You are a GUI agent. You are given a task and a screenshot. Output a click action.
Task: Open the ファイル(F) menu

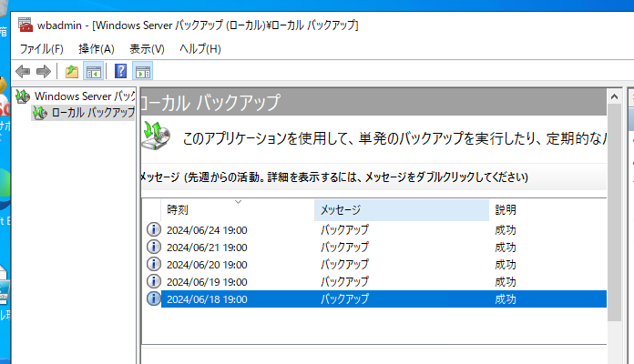tap(42, 49)
